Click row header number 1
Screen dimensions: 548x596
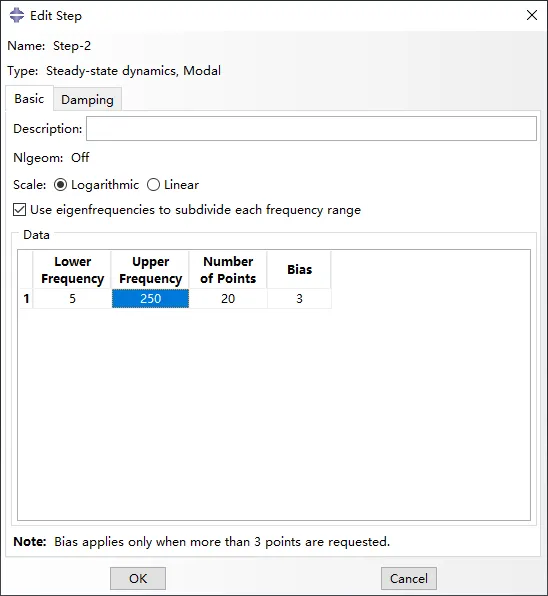pyautogui.click(x=26, y=299)
